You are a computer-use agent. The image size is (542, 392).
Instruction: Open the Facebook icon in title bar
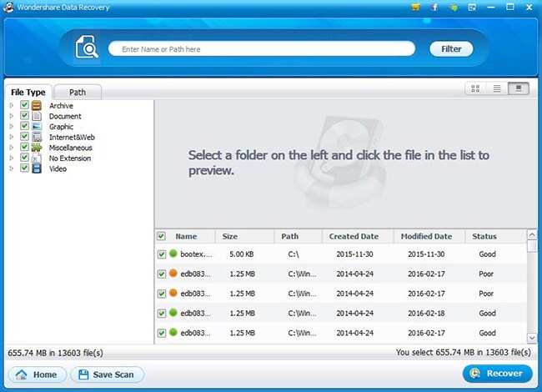(434, 7)
